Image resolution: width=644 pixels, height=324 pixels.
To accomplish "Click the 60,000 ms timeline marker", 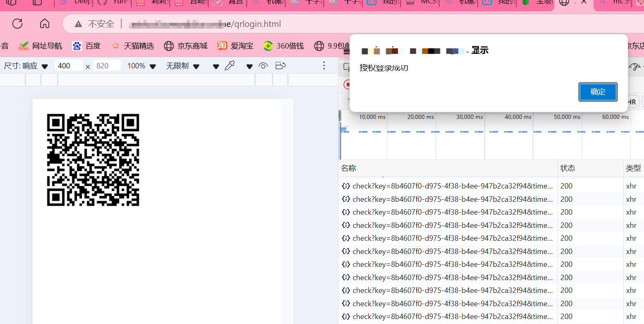I will [615, 117].
